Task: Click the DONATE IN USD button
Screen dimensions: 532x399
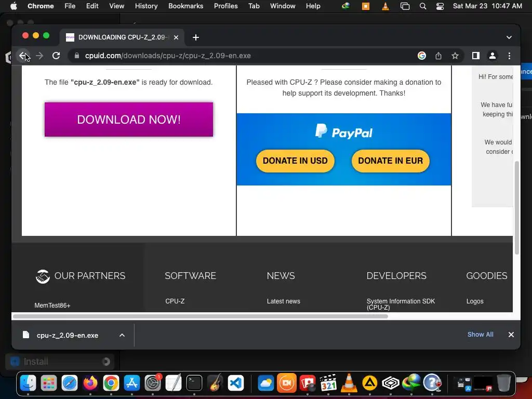Action: click(x=295, y=161)
